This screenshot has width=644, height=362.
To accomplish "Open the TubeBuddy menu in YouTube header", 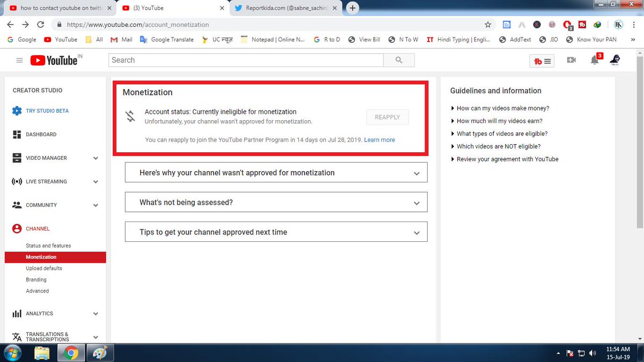I will pos(542,61).
